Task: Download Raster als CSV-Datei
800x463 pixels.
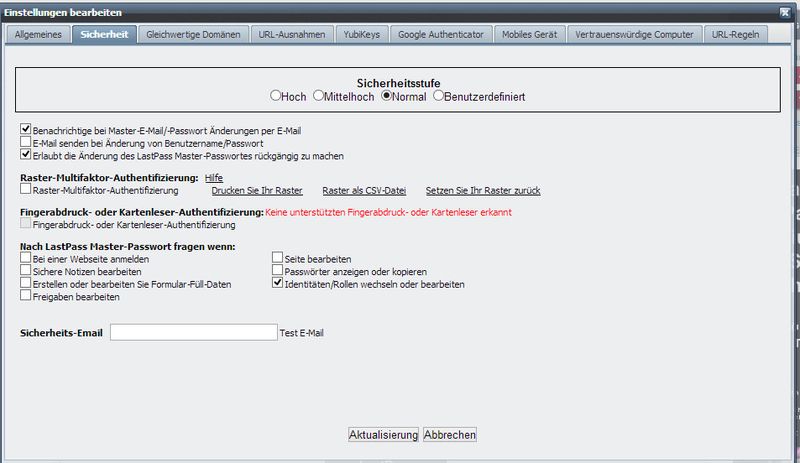Action: tap(364, 190)
